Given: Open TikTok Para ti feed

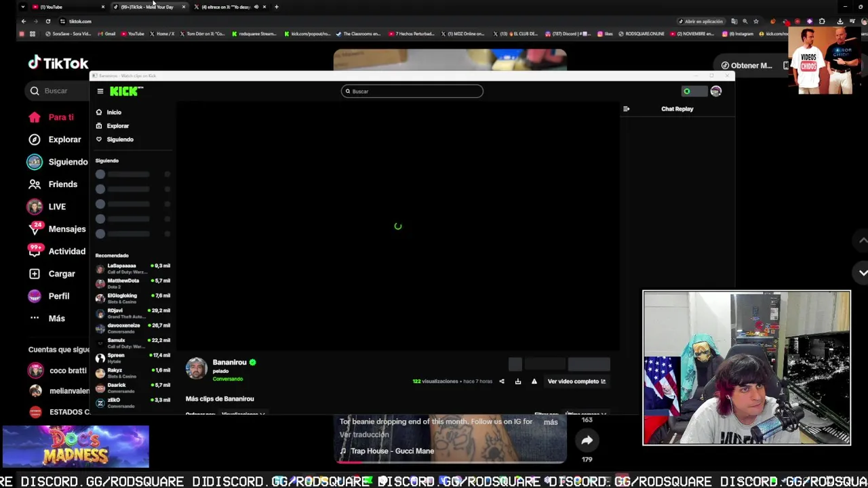Looking at the screenshot, I should tap(51, 117).
